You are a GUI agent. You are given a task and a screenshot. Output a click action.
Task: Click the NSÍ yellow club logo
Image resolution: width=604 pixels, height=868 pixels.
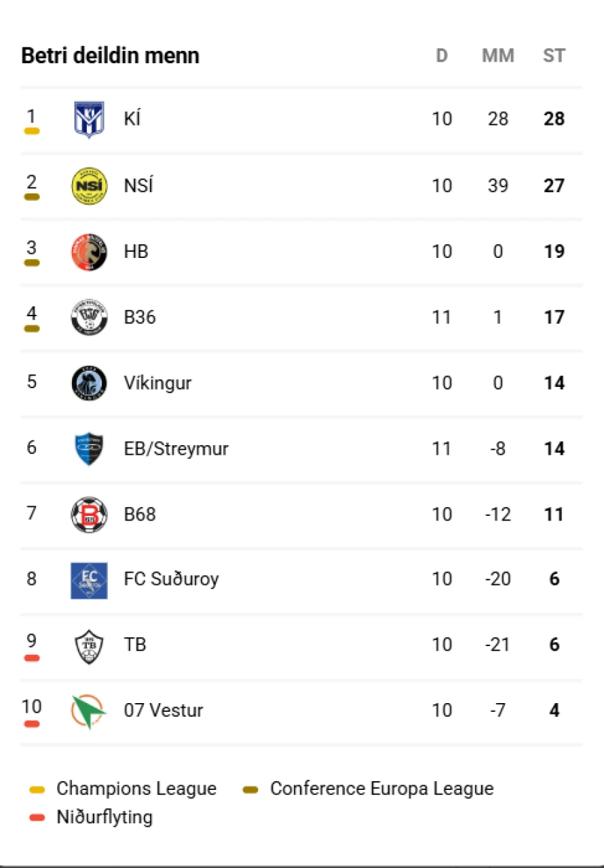(x=89, y=185)
